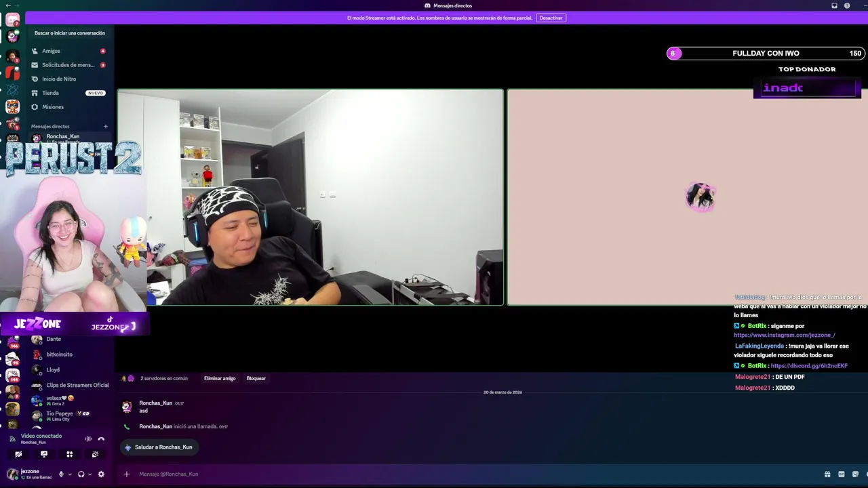
Task: Open pink server icon with 7 badge
Action: pyautogui.click(x=12, y=20)
